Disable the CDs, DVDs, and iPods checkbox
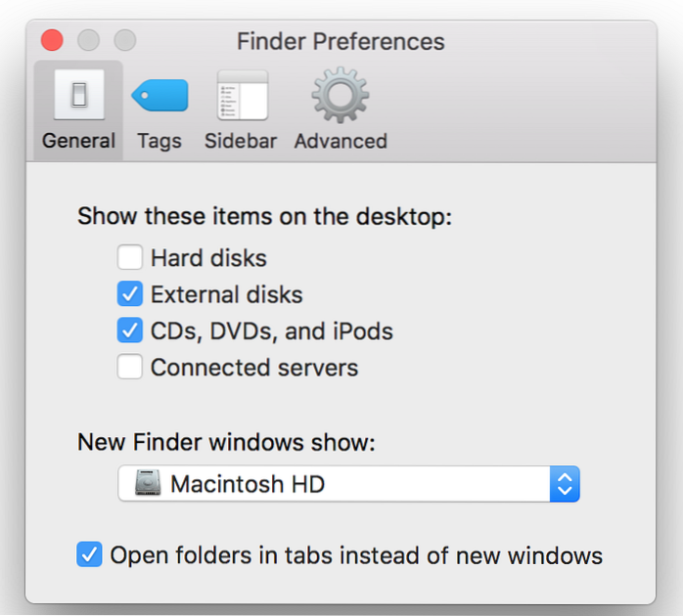Viewport: 683px width, 616px height. pos(130,331)
